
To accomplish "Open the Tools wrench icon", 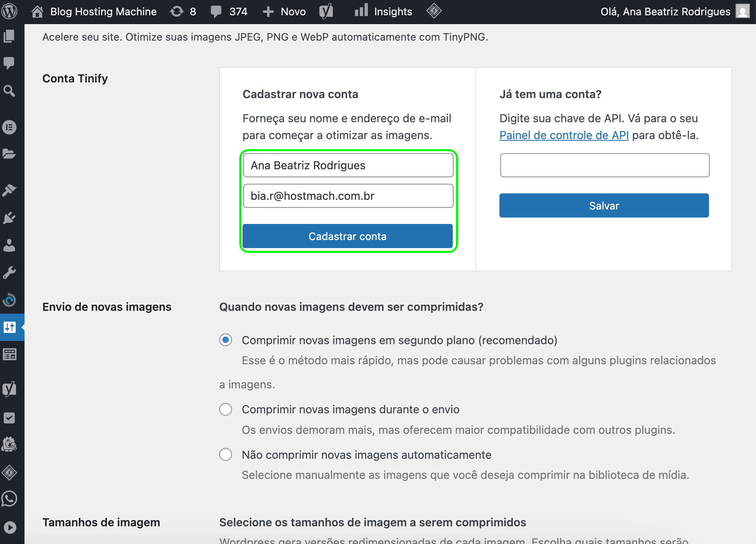I will (x=9, y=273).
